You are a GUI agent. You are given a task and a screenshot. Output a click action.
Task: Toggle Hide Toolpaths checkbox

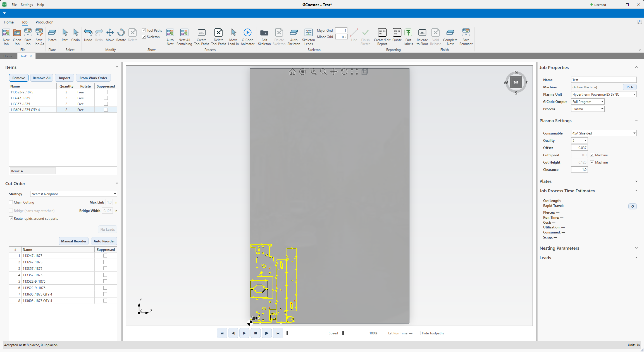[419, 333]
